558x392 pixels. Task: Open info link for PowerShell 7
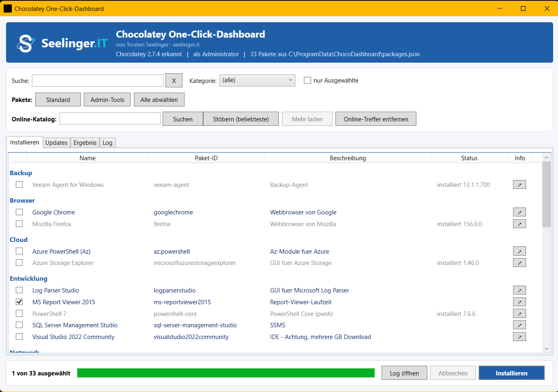tap(520, 314)
